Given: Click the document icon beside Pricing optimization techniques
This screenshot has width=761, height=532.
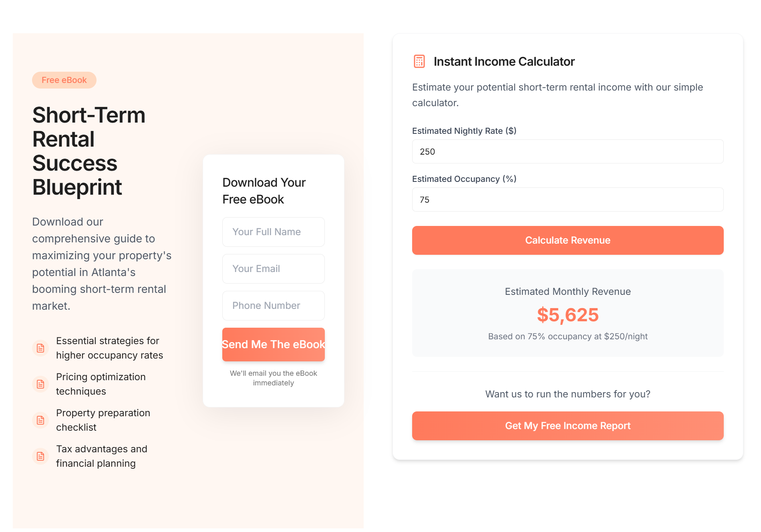Looking at the screenshot, I should click(x=40, y=384).
